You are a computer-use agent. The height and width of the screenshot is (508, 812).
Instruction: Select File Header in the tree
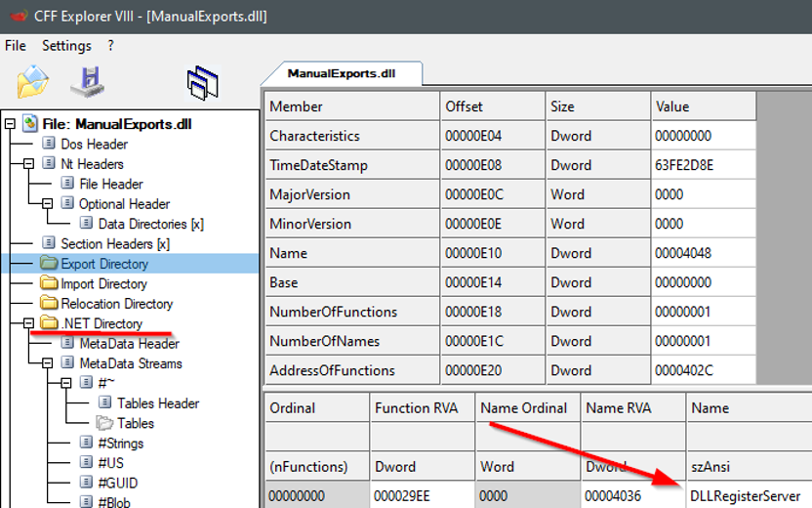(x=111, y=184)
